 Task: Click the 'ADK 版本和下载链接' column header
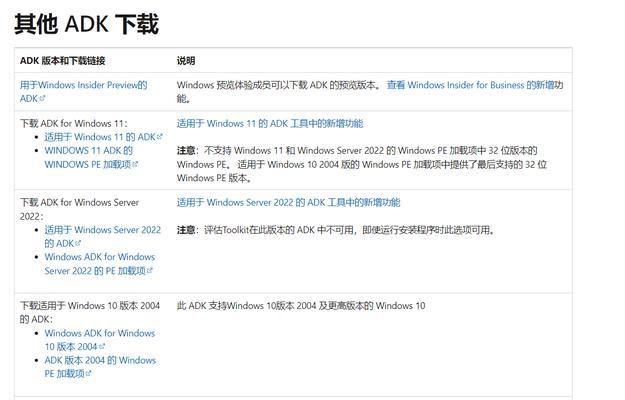[x=63, y=61]
